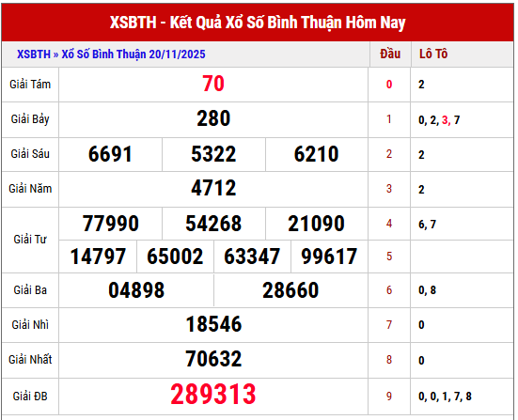
Task: Select the Giải Ba number 04898
Action: point(136,290)
